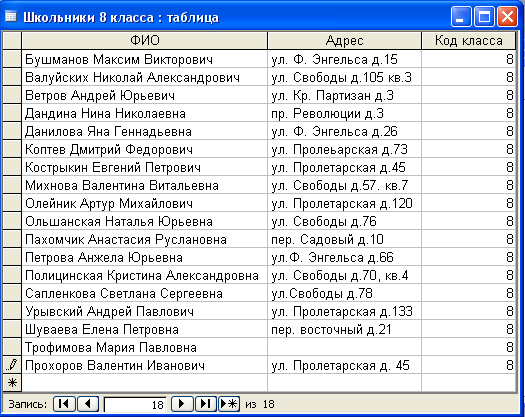525x417 pixels.
Task: Click address ул. Свободы д.57. кв.7
Action: click(x=344, y=185)
